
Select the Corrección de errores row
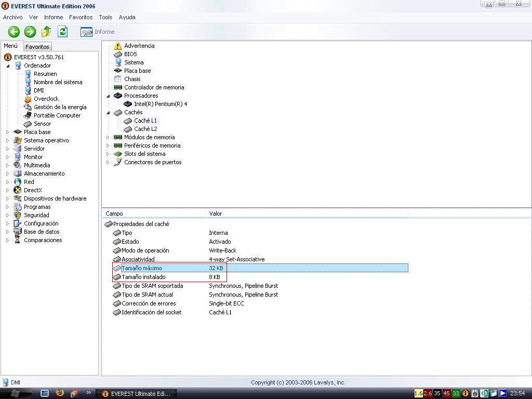point(260,303)
